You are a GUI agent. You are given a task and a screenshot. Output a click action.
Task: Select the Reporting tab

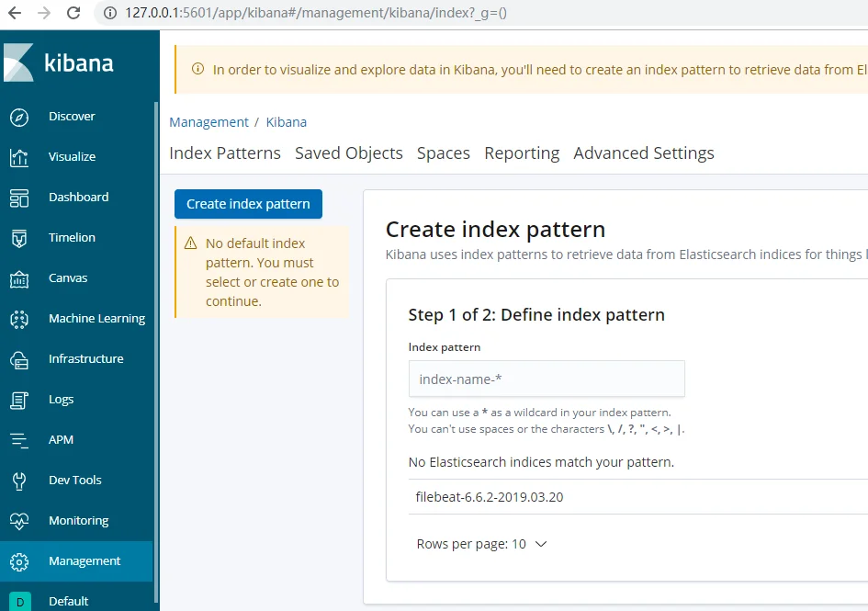coord(522,153)
